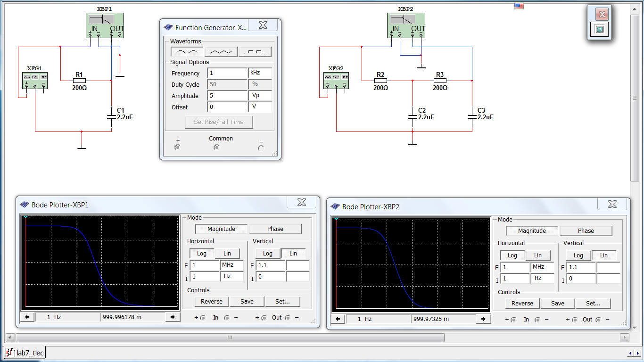Click XBP1 Out plus terminal indicator
Viewport: 644px width, 362px height.
click(264, 318)
